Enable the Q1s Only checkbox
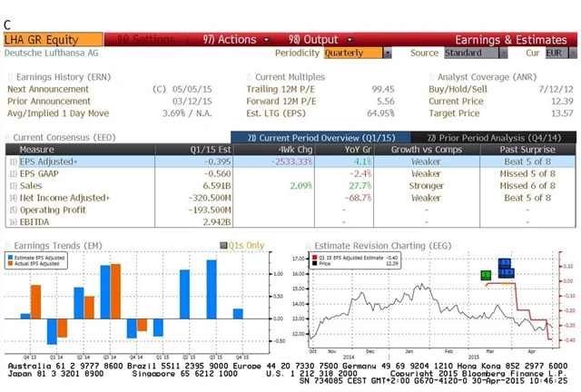Screen dimensions: 581x392 click(223, 245)
